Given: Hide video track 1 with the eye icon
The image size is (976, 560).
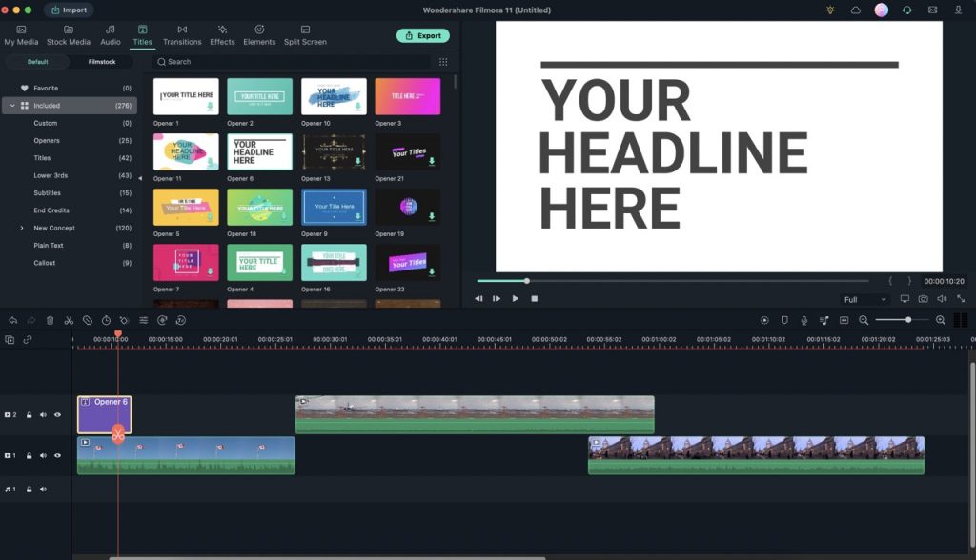Looking at the screenshot, I should click(x=56, y=455).
